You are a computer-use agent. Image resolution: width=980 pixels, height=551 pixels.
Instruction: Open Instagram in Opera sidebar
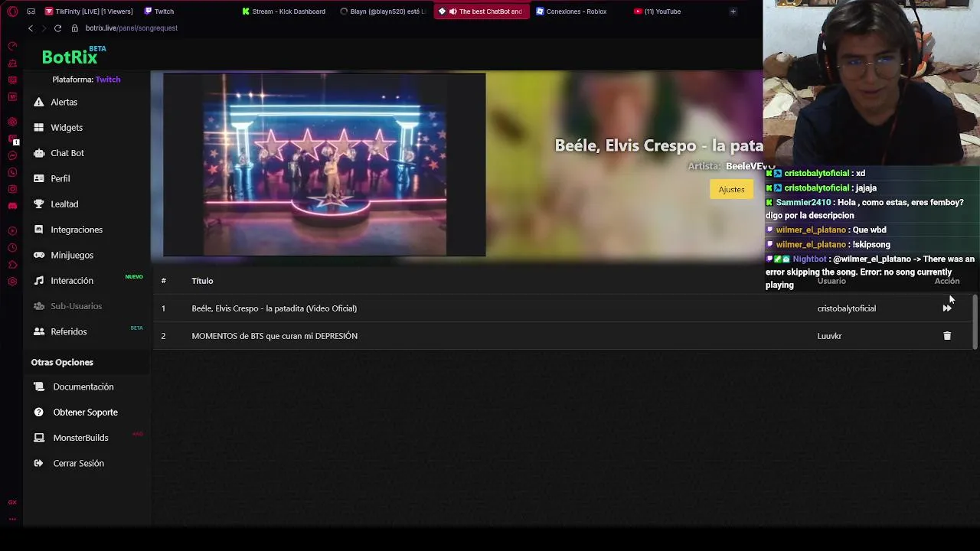point(12,189)
